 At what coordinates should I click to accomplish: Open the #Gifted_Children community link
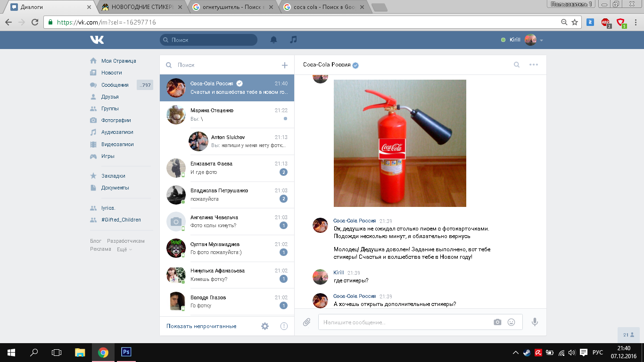[121, 220]
